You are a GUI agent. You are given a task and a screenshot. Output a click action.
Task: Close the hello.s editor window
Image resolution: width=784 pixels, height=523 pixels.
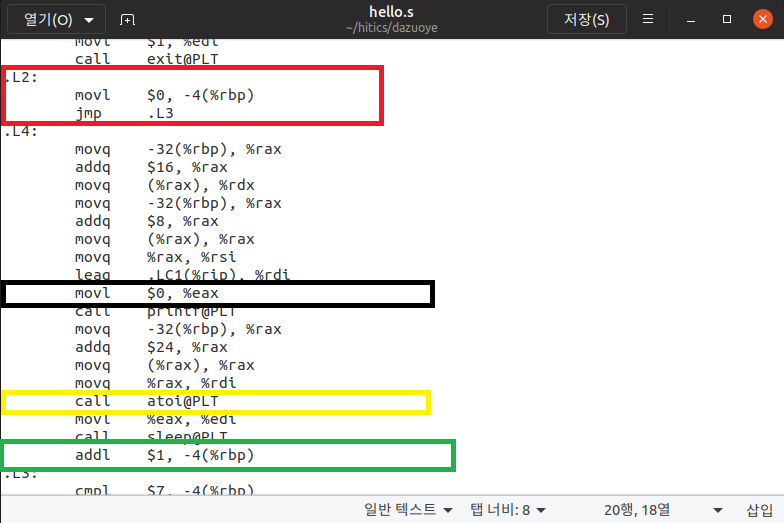pos(762,19)
